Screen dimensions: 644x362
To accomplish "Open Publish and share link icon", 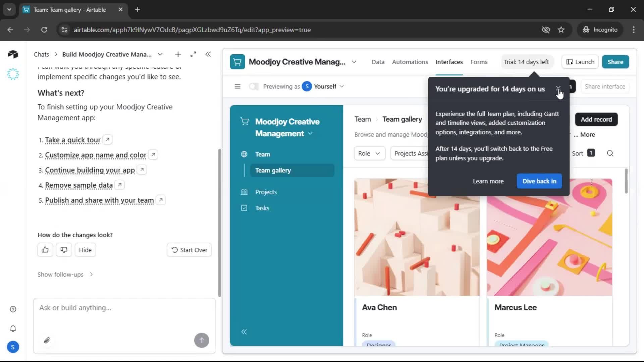I will pos(161,200).
